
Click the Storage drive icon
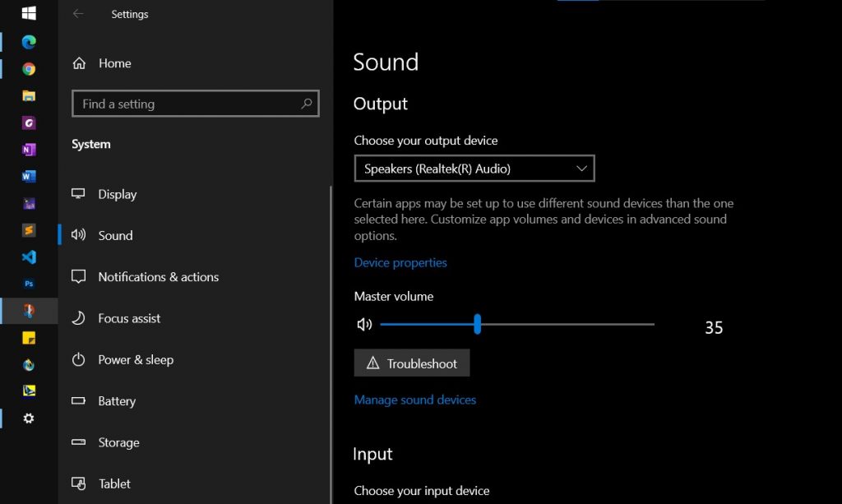click(x=78, y=442)
